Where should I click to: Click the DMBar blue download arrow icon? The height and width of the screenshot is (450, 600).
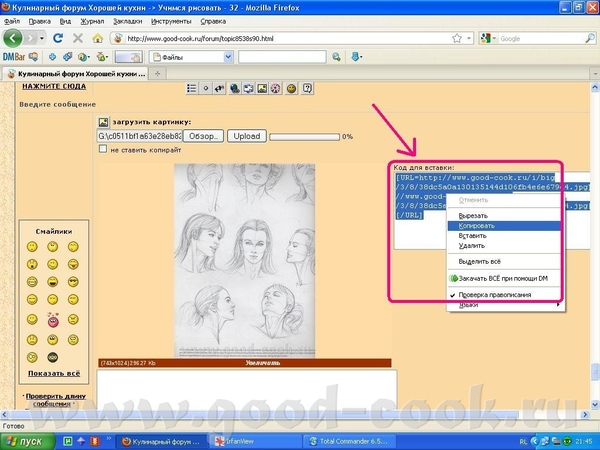point(355,57)
